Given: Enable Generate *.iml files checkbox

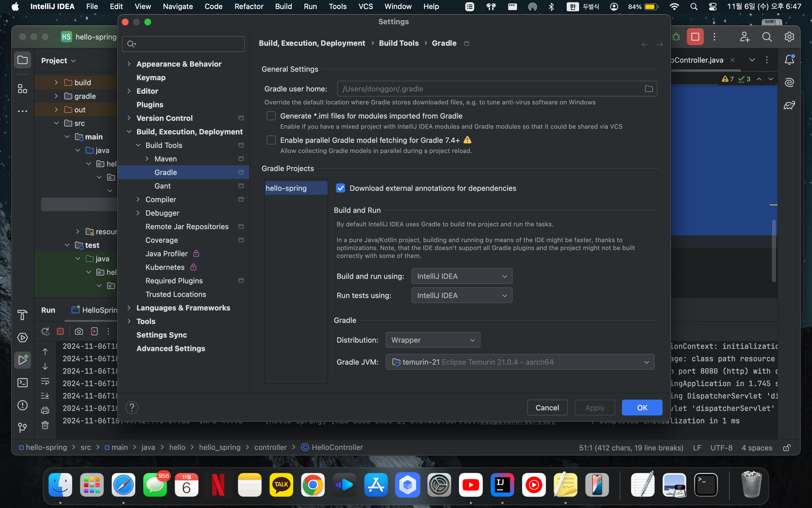Looking at the screenshot, I should [271, 116].
